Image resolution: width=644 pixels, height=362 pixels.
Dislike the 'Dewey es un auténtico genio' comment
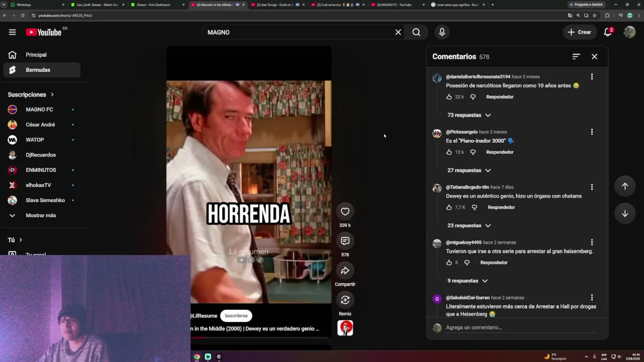[474, 207]
